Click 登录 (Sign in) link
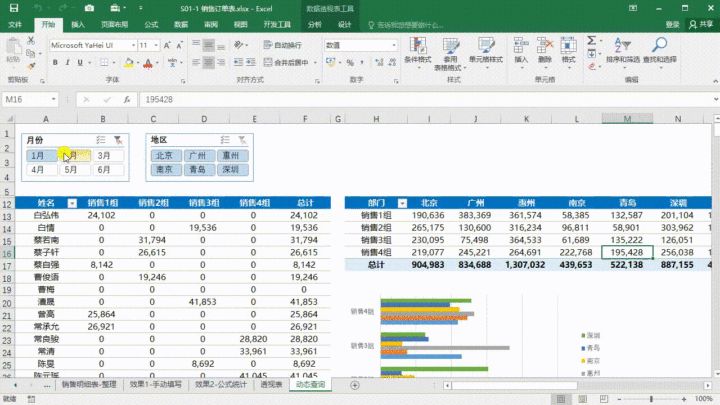Viewport: 720px width, 405px height. point(672,24)
